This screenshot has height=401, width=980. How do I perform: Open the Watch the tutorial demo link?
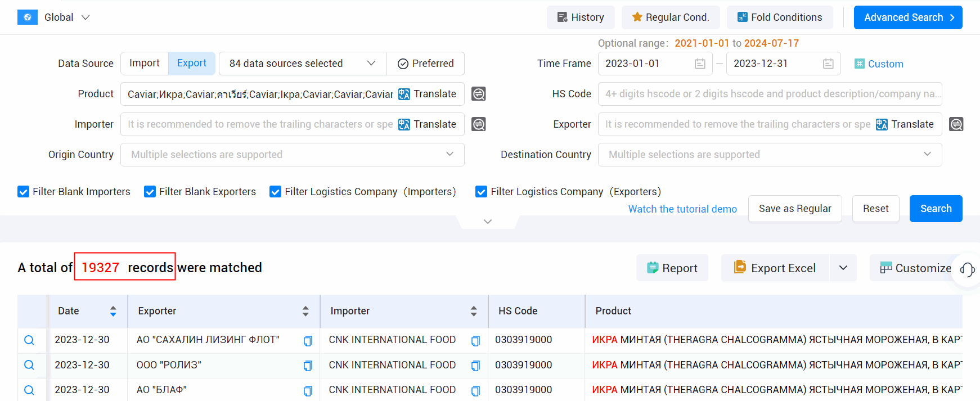[x=682, y=209]
